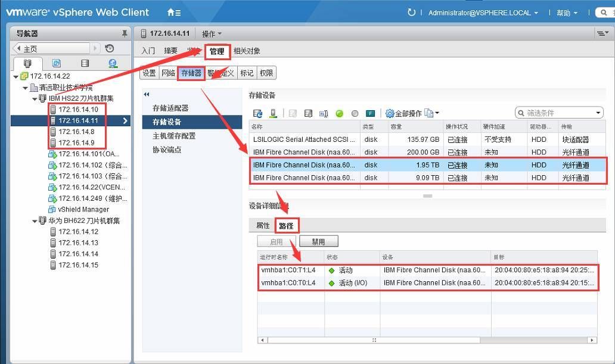Image resolution: width=615 pixels, height=364 pixels.
Task: Select 主机缓存配置 in the side menu
Action: coord(192,136)
